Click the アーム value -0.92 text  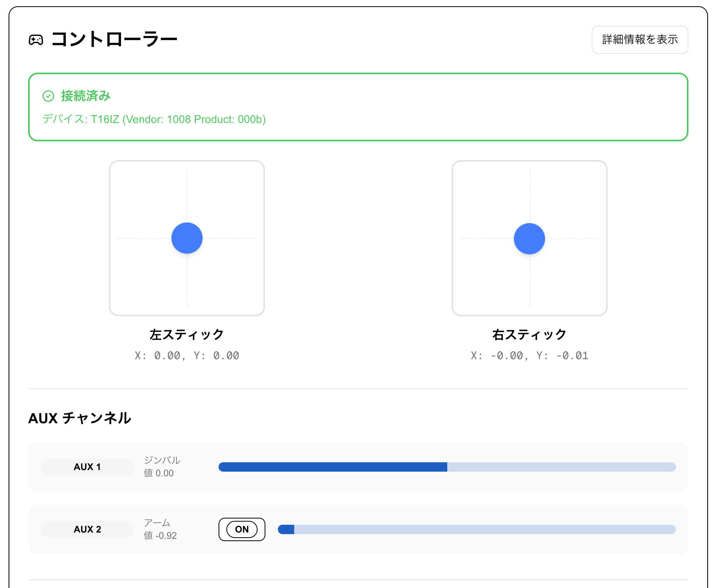coord(160,536)
